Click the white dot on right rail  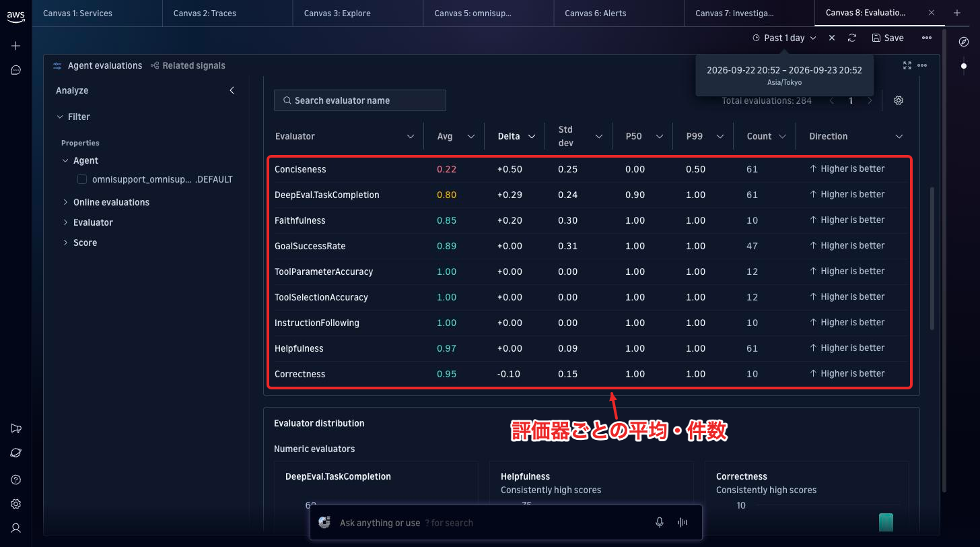(x=964, y=66)
